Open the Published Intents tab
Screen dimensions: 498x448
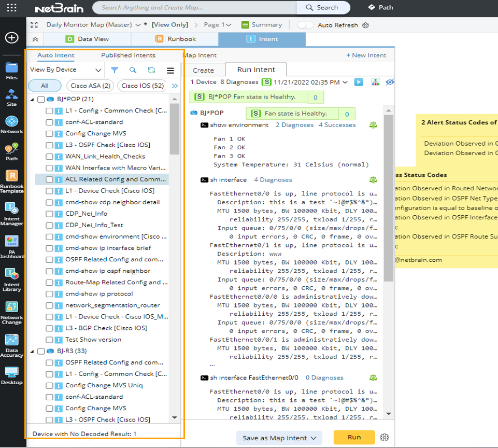(x=129, y=55)
